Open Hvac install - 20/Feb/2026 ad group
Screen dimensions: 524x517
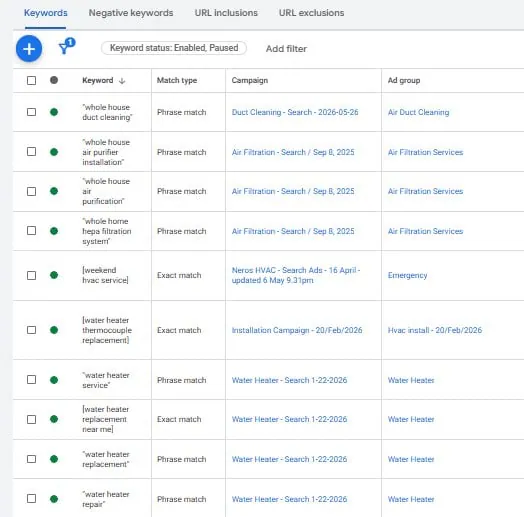coord(435,330)
